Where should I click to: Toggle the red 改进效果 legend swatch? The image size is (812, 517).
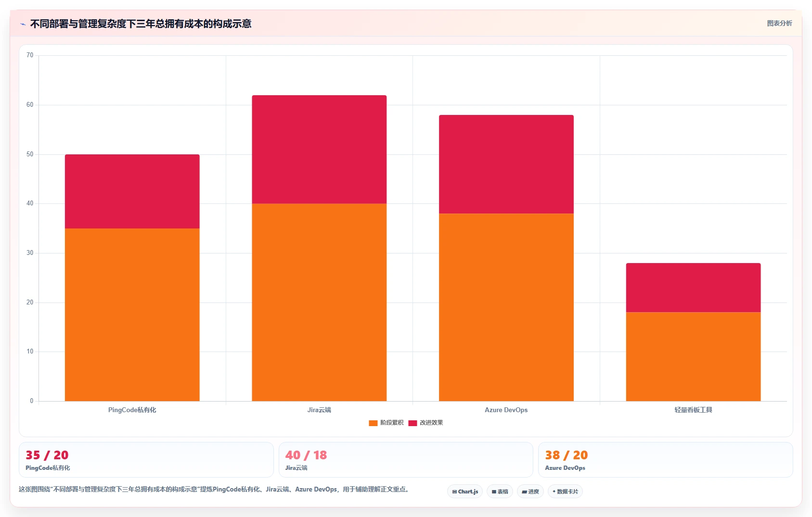(x=412, y=423)
